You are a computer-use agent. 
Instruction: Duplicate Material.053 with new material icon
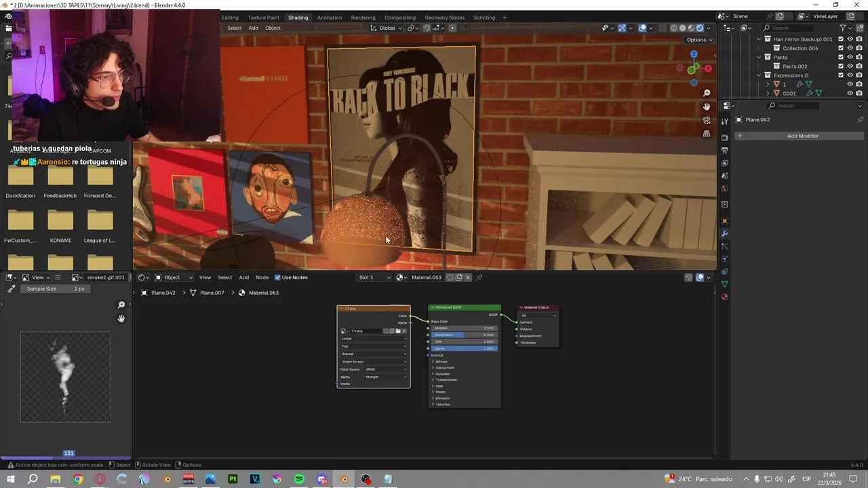point(458,277)
